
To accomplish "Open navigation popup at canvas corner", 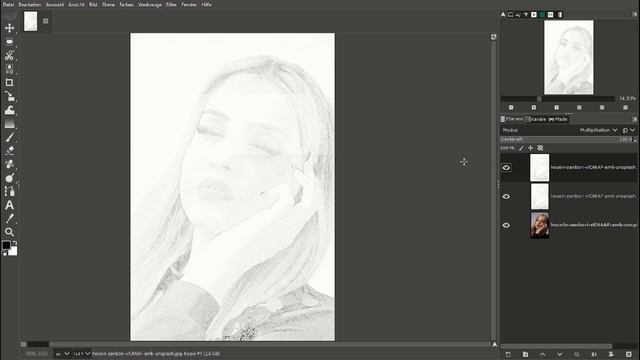I will click(494, 344).
